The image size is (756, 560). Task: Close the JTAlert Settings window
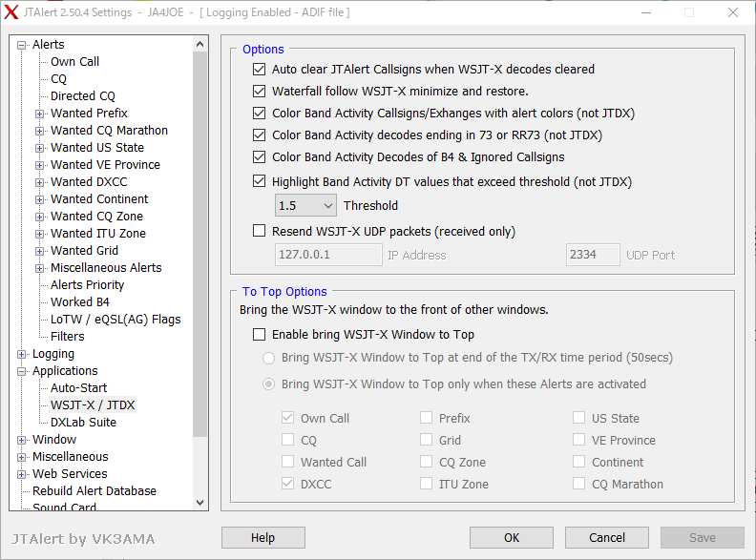(733, 12)
